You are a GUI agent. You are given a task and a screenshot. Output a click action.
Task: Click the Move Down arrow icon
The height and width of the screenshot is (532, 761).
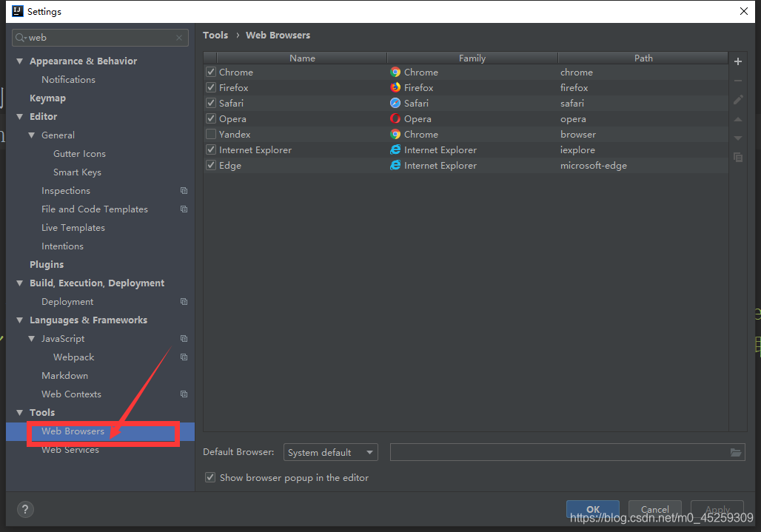(738, 138)
